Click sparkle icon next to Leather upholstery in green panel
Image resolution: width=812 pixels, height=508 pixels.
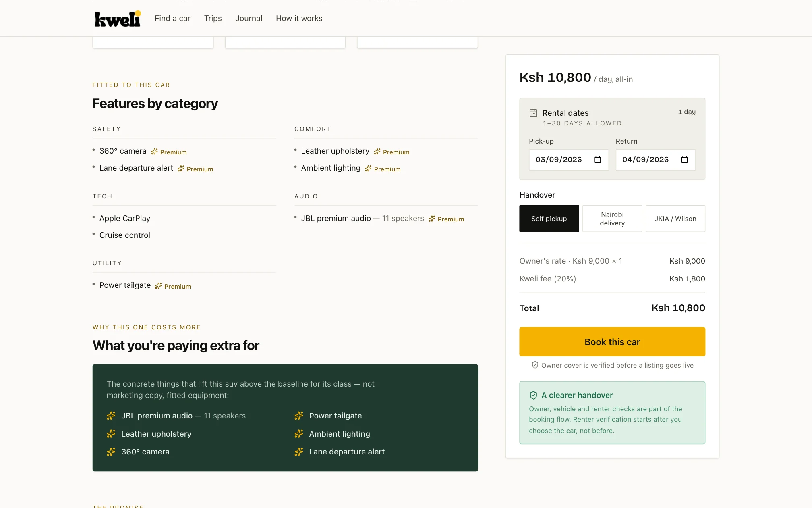(x=111, y=434)
